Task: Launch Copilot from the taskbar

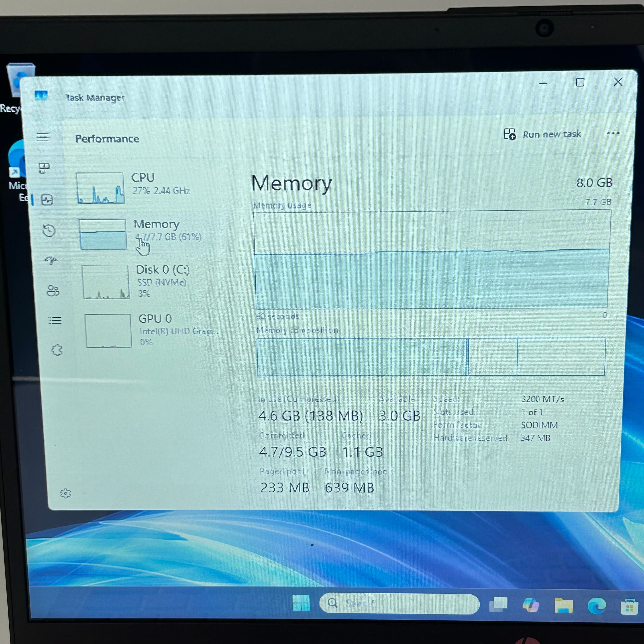Action: point(531,605)
